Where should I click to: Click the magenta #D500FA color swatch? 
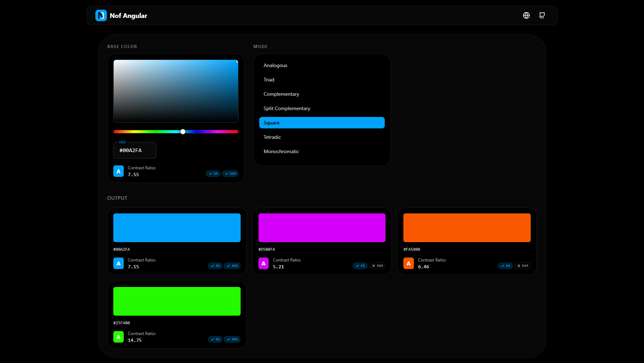[x=322, y=227]
